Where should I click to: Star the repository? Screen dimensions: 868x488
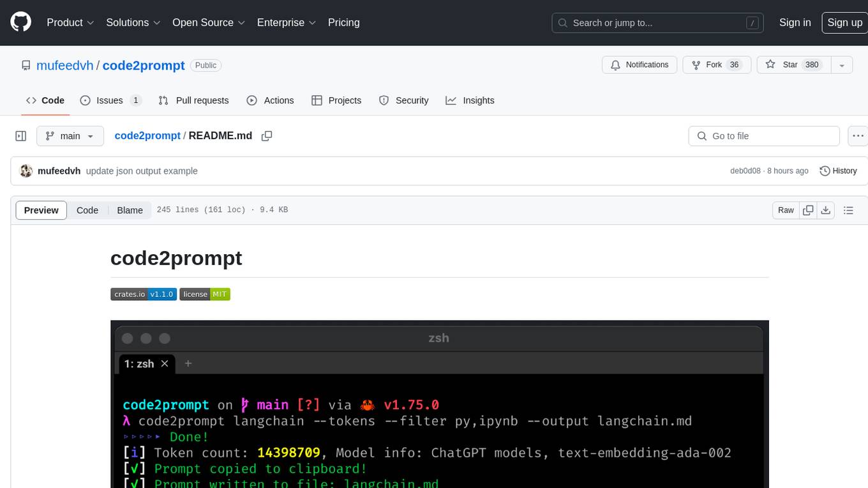[x=793, y=65]
